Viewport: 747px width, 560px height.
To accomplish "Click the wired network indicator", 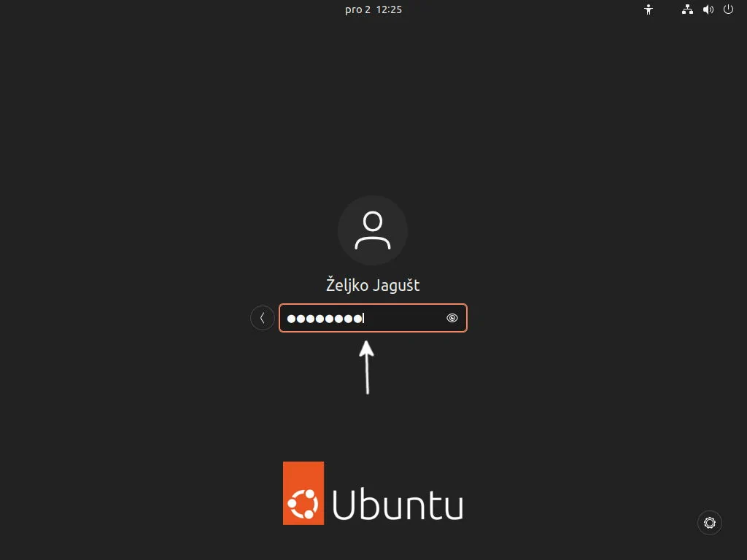I will coord(686,9).
